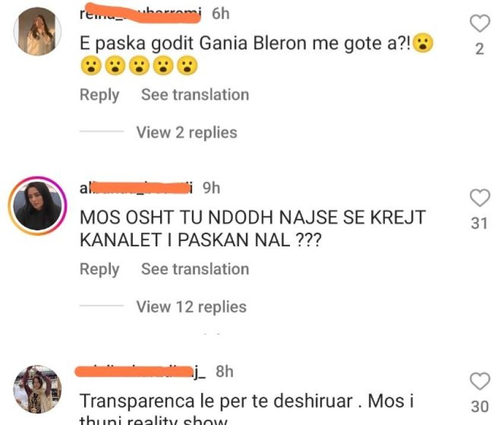This screenshot has width=504, height=425.
Task: Select the MOS OSHT TU NDODH comment text
Action: click(x=253, y=229)
